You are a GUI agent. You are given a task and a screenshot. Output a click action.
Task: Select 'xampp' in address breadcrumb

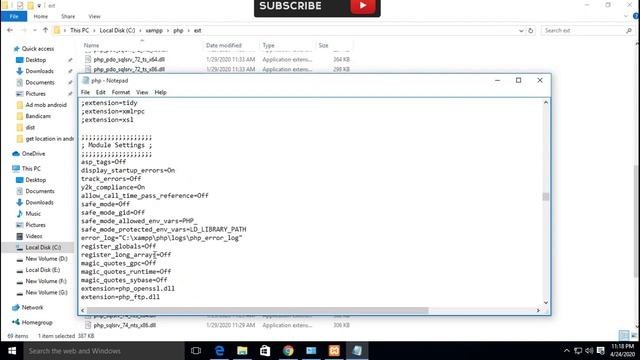tap(154, 31)
